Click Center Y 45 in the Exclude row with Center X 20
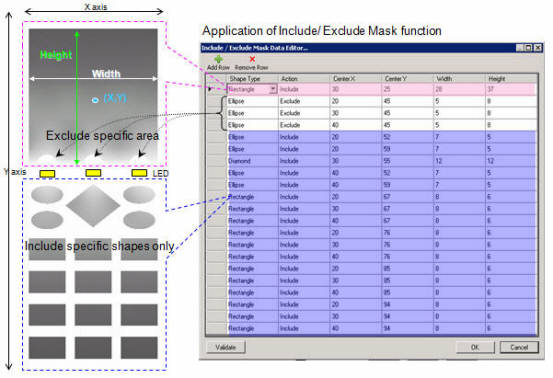The width and height of the screenshot is (553, 378). [x=407, y=101]
